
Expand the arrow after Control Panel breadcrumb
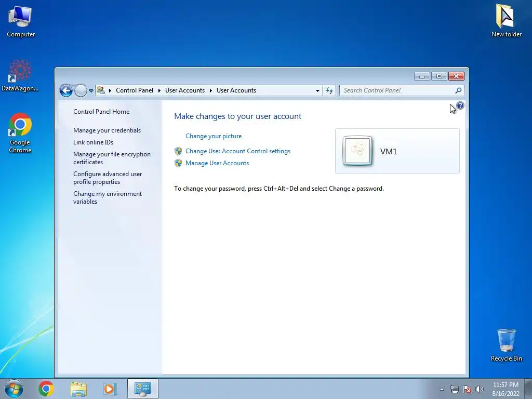[159, 90]
